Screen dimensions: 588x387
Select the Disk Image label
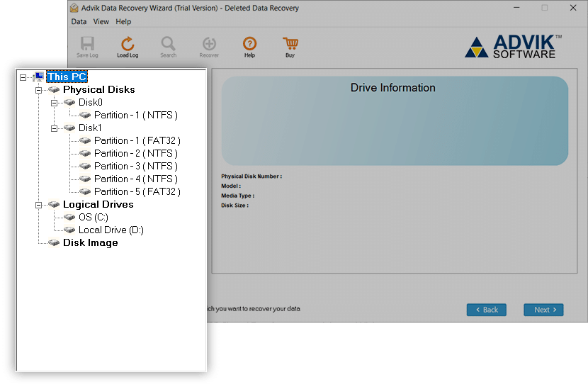91,243
